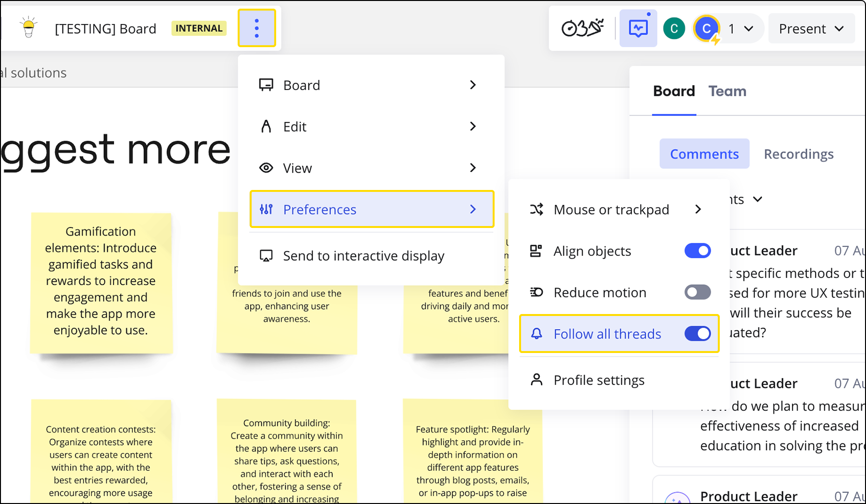
Task: Open the timer and celebration tools icon
Action: pyautogui.click(x=582, y=28)
